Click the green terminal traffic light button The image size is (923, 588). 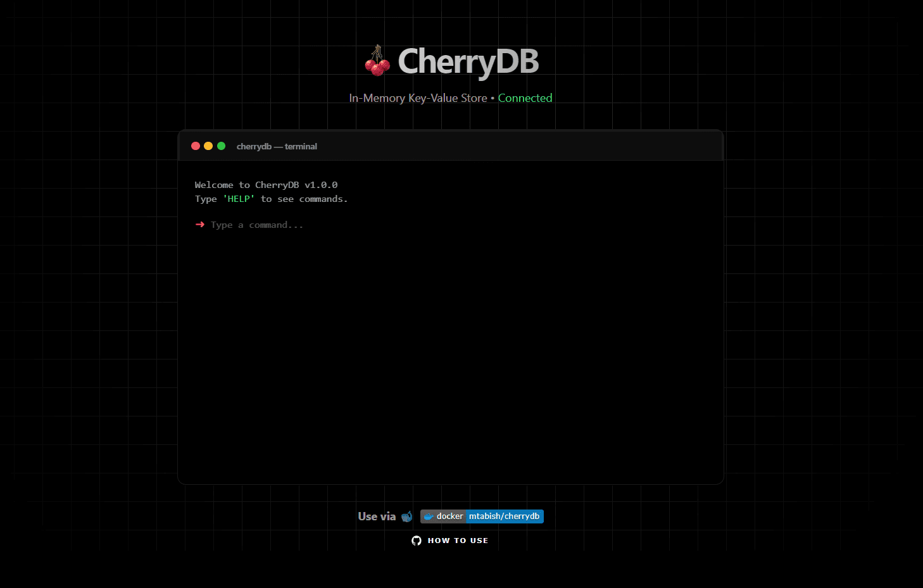(x=221, y=146)
